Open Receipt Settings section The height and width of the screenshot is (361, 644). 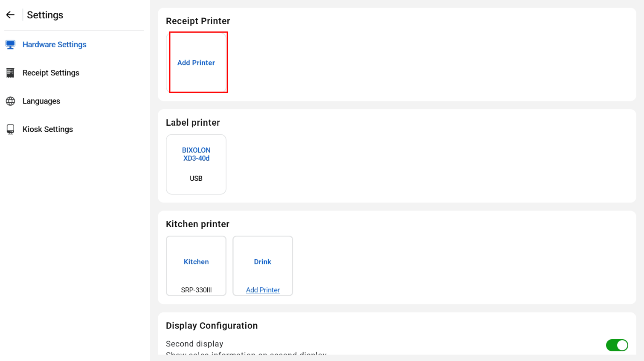51,73
